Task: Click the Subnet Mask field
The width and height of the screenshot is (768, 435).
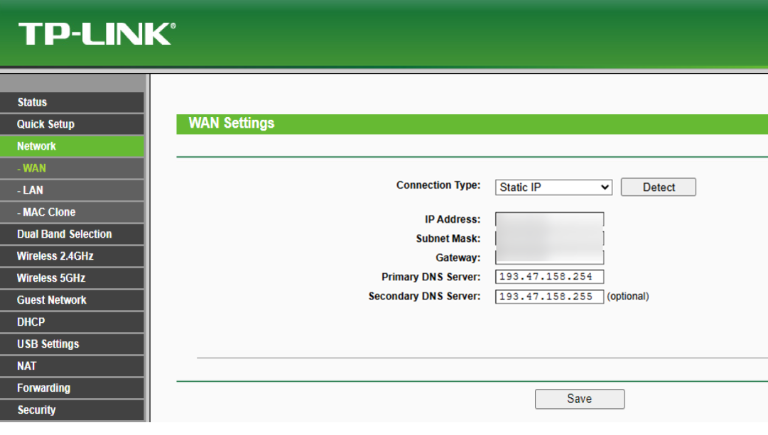Action: (549, 239)
